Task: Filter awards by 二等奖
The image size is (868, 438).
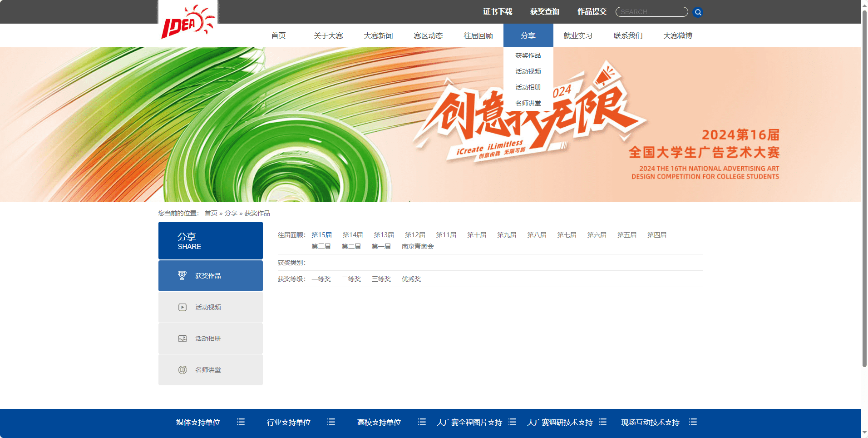Action: (x=351, y=279)
